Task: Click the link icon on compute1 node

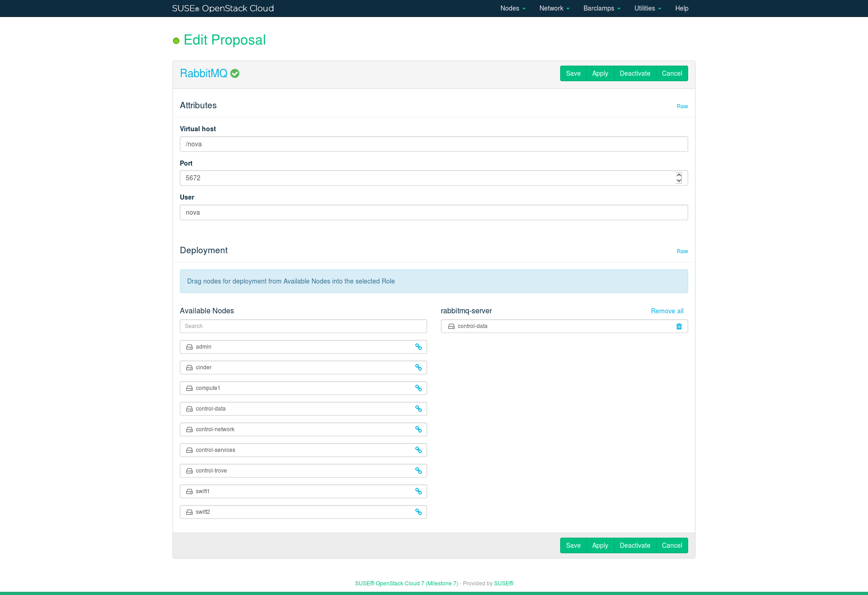Action: point(418,388)
